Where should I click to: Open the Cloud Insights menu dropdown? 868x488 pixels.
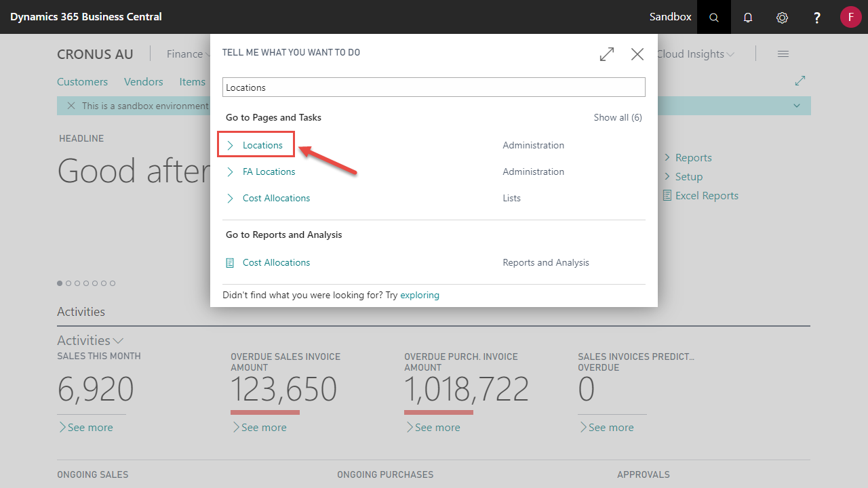pos(695,54)
